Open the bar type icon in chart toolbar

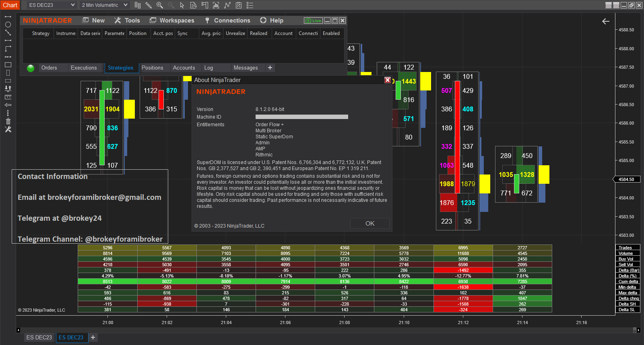pyautogui.click(x=138, y=5)
